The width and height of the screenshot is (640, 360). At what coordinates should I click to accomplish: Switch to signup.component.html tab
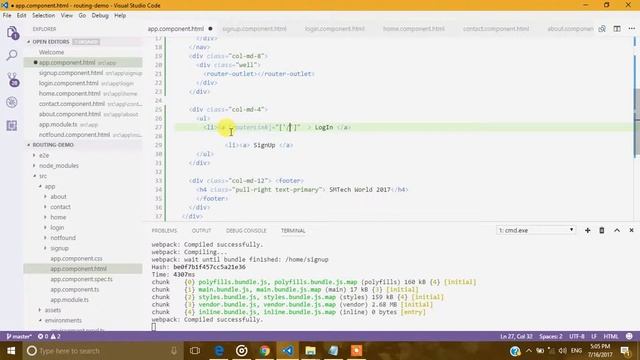tap(254, 29)
